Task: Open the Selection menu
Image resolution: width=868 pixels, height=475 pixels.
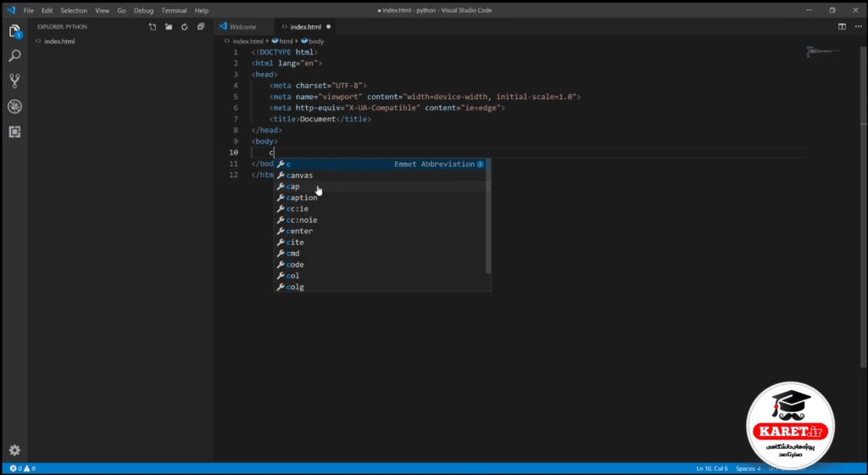Action: click(74, 10)
